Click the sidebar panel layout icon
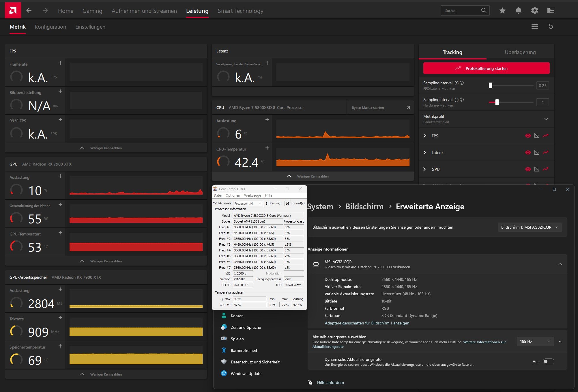The height and width of the screenshot is (392, 578). (551, 11)
